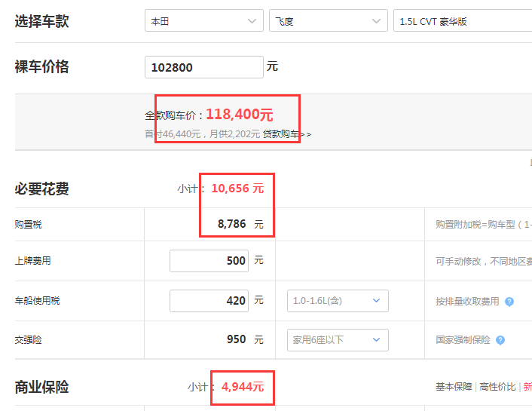Open the 本田 brand dropdown
The height and width of the screenshot is (411, 532).
pyautogui.click(x=204, y=20)
